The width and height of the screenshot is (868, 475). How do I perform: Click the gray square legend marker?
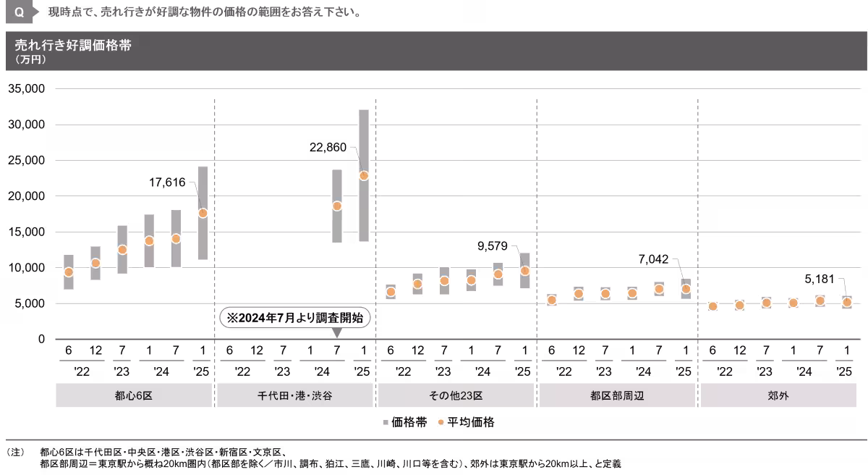[386, 423]
